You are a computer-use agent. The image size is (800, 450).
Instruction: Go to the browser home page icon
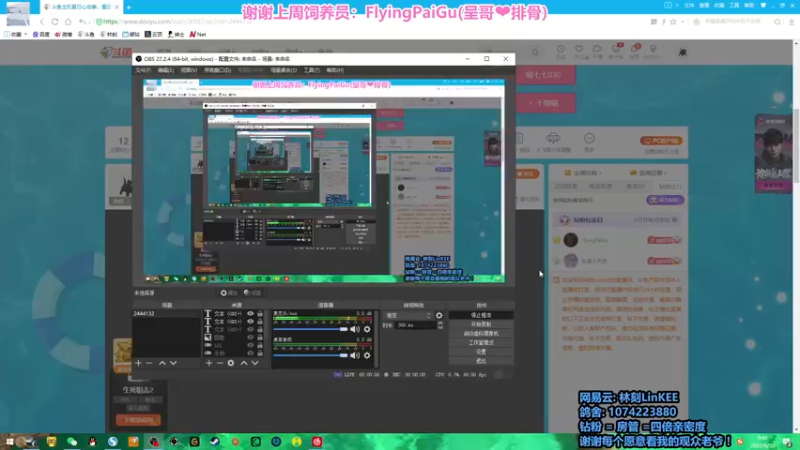coord(68,22)
